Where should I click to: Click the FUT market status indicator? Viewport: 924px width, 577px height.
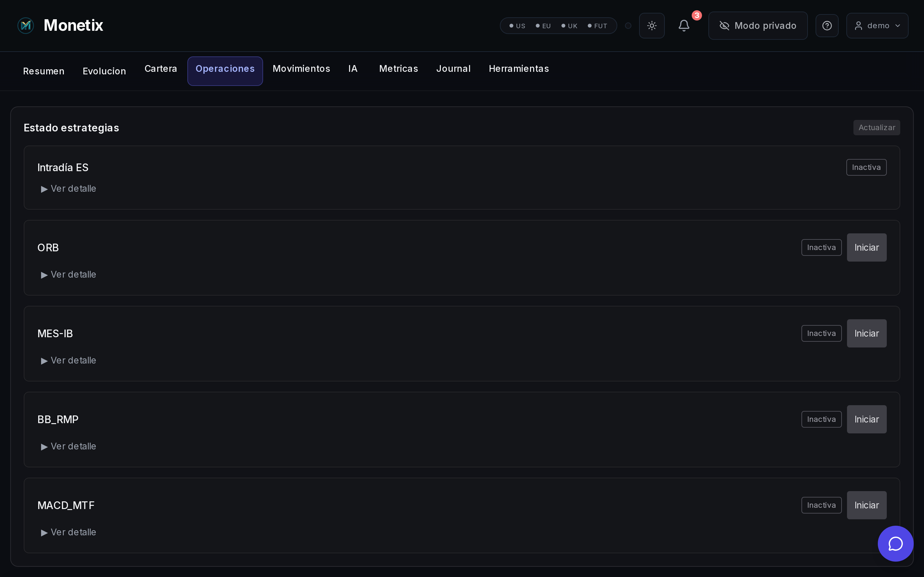tap(597, 26)
